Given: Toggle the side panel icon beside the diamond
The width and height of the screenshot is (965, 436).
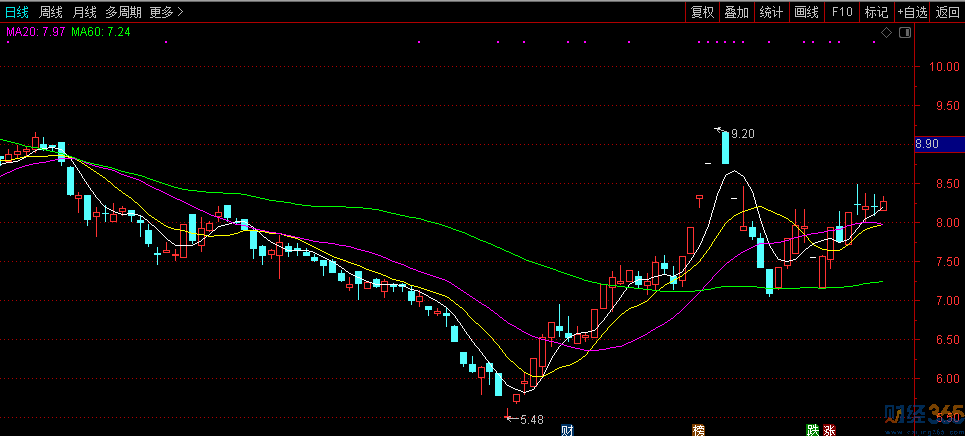Looking at the screenshot, I should [905, 33].
